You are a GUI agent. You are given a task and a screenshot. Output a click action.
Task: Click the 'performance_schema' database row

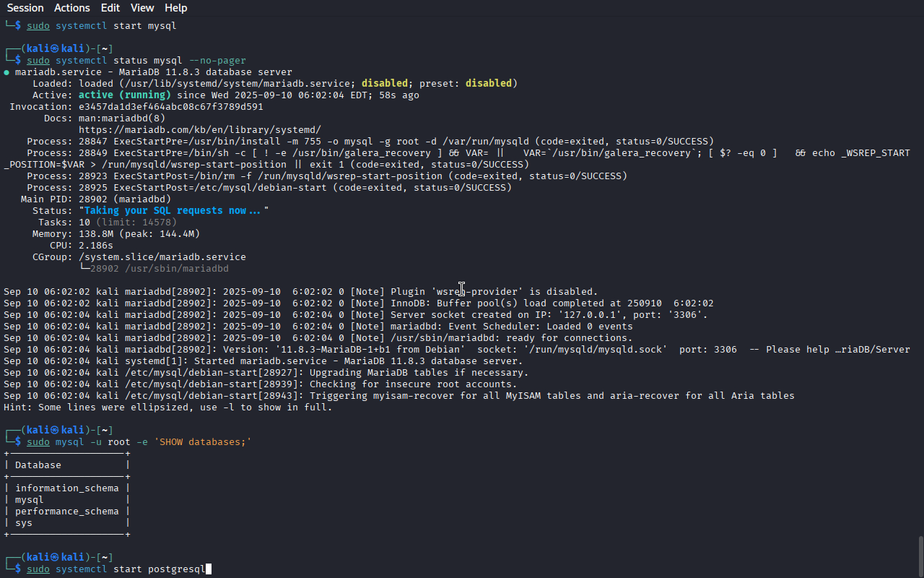pos(67,512)
